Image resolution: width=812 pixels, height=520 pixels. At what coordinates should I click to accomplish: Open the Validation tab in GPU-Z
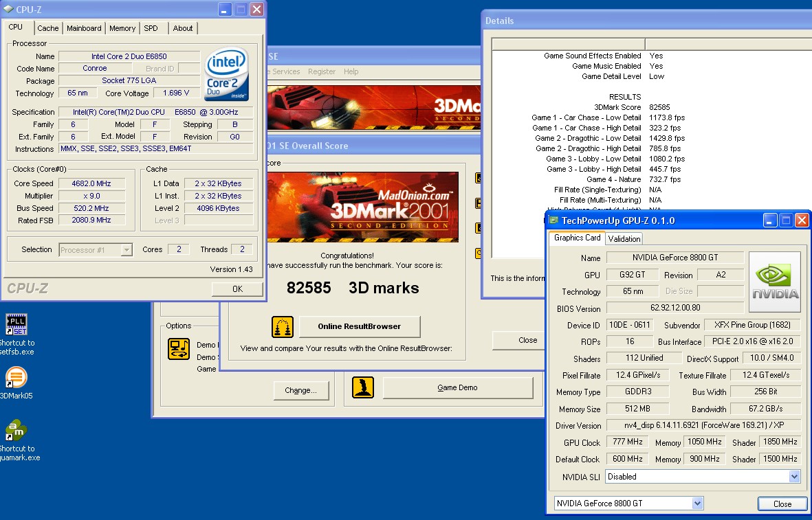(x=624, y=238)
